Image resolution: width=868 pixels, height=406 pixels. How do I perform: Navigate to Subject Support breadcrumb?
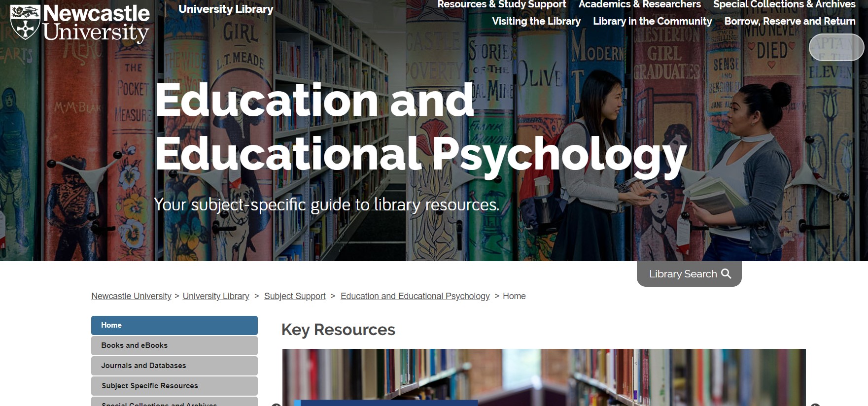295,296
